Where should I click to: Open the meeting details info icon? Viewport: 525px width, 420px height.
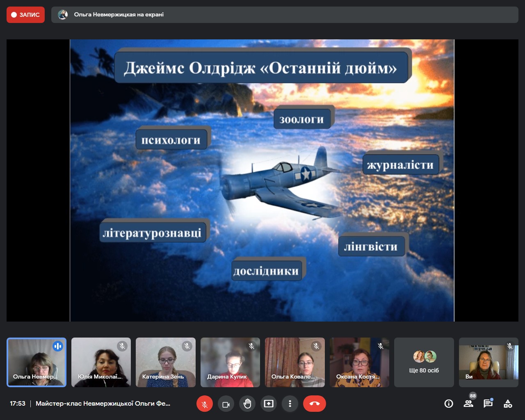click(449, 404)
